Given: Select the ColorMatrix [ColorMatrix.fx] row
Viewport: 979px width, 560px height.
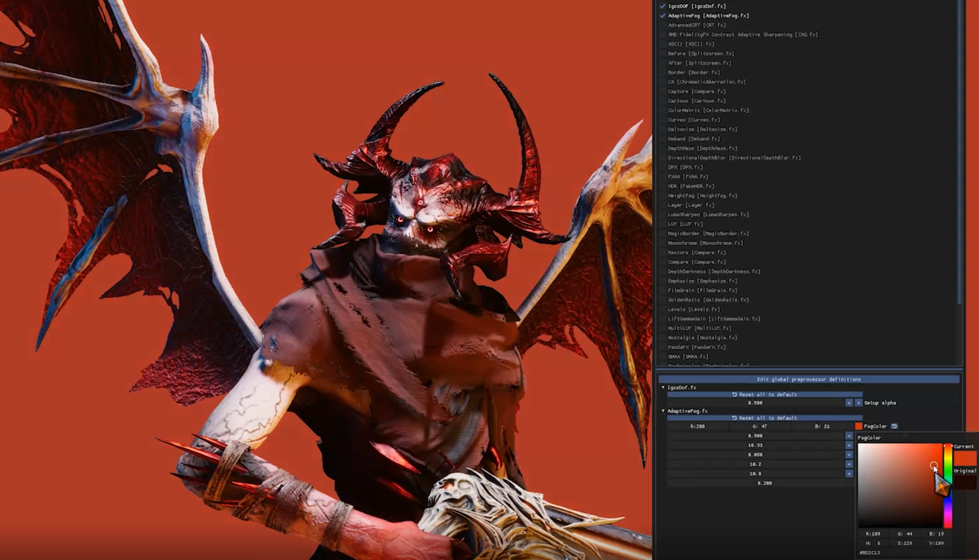Looking at the screenshot, I should point(708,111).
